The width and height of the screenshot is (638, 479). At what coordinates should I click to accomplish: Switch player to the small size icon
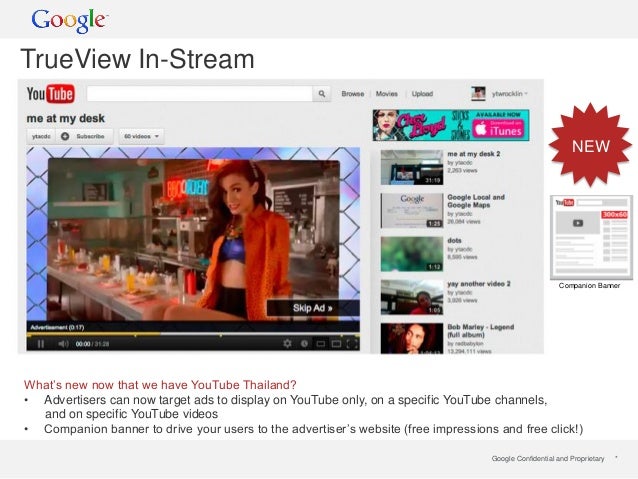(321, 344)
